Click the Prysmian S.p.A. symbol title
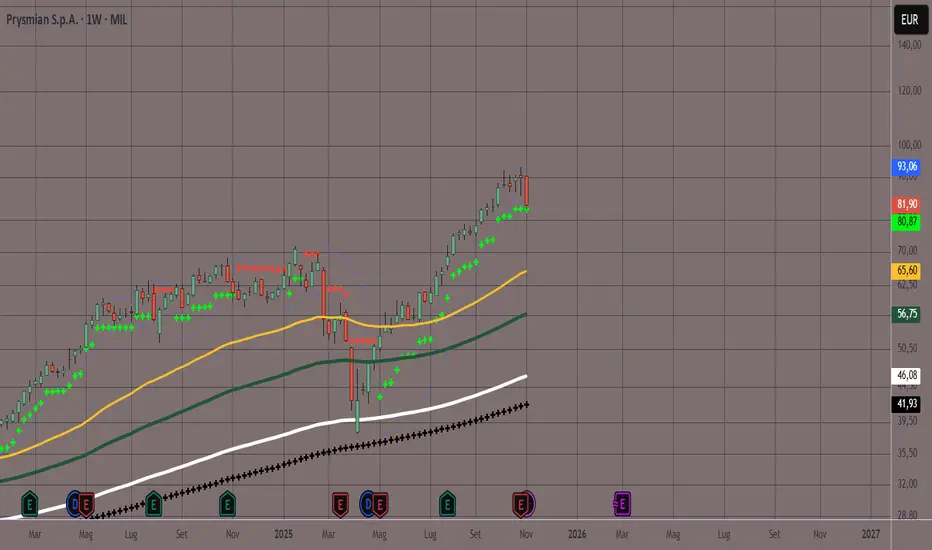This screenshot has height=550, width=932. 42,20
